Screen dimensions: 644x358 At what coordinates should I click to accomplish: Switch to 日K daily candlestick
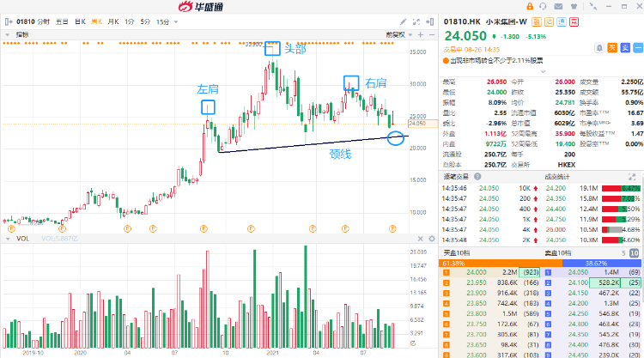click(x=80, y=21)
